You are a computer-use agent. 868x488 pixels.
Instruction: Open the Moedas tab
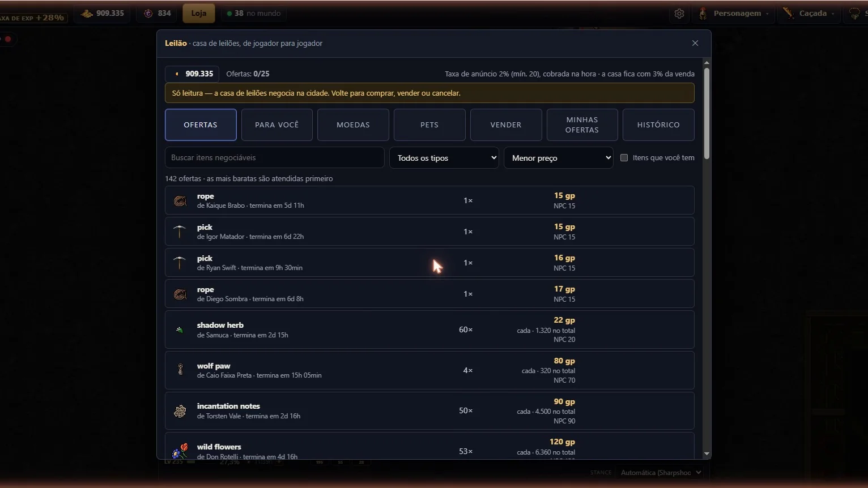pos(353,125)
